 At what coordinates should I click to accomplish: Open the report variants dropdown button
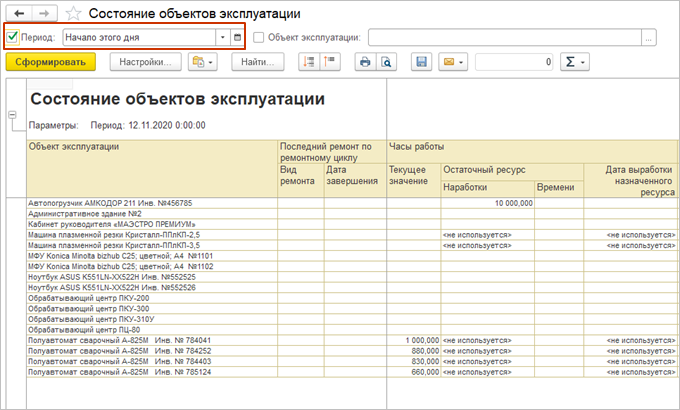tap(203, 62)
